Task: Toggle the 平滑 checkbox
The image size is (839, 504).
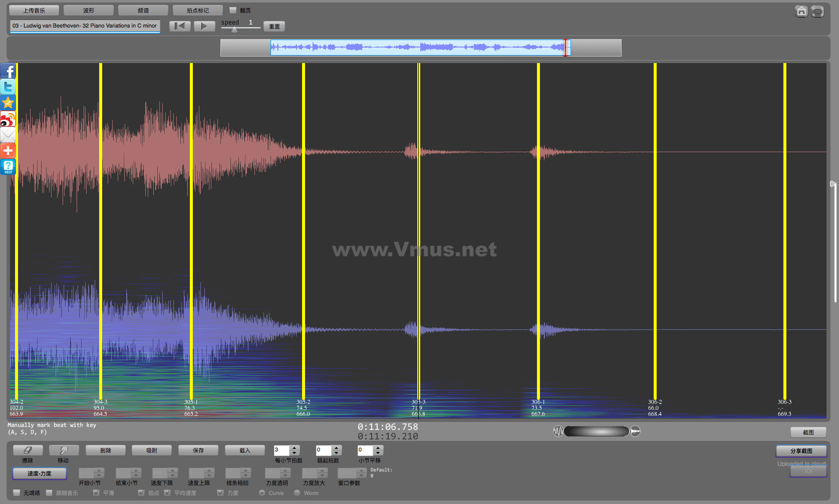Action: coord(96,492)
